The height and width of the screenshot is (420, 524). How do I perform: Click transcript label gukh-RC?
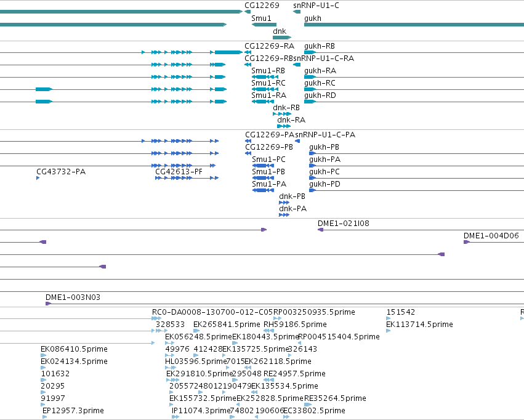tap(320, 83)
